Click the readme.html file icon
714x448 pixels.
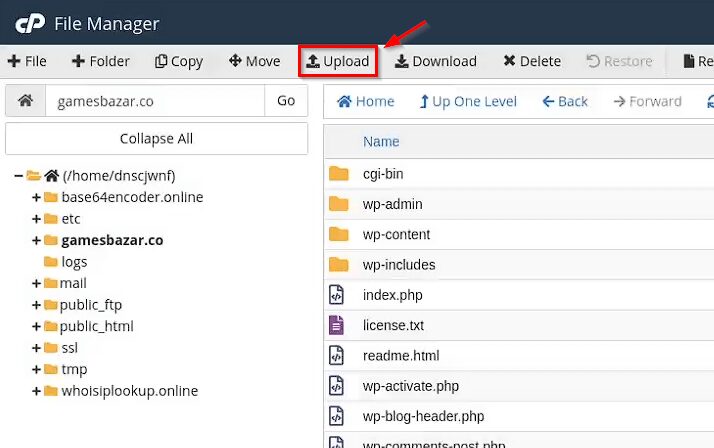pos(336,356)
